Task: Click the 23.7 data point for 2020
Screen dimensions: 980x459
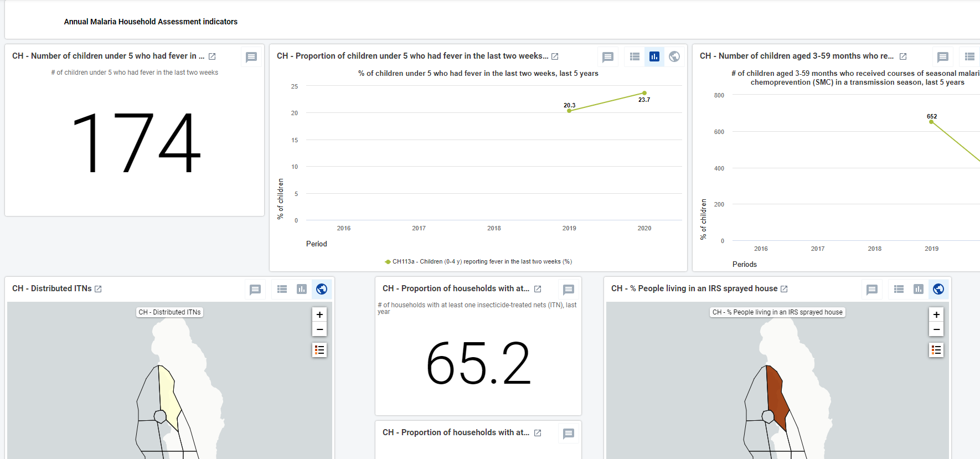Action: 644,93
